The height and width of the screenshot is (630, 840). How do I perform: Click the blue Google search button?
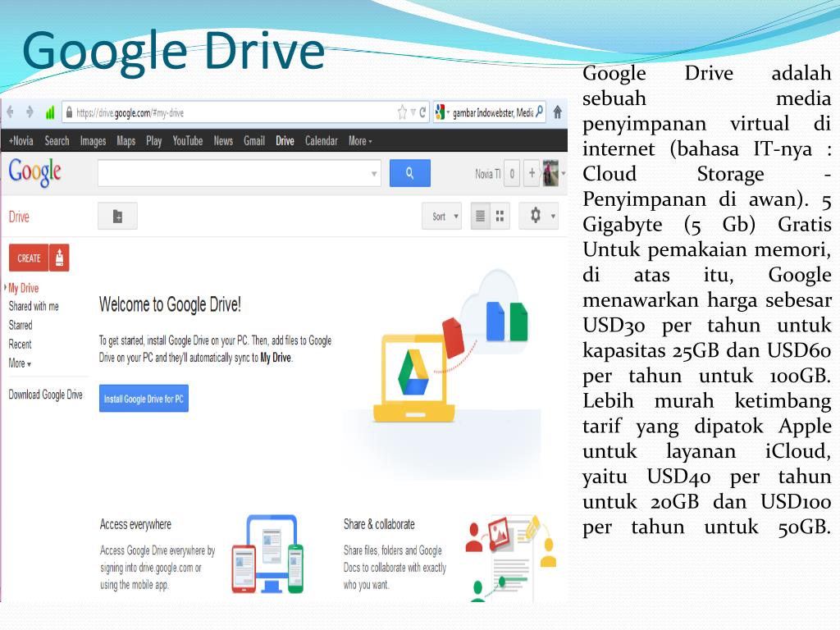coord(410,173)
